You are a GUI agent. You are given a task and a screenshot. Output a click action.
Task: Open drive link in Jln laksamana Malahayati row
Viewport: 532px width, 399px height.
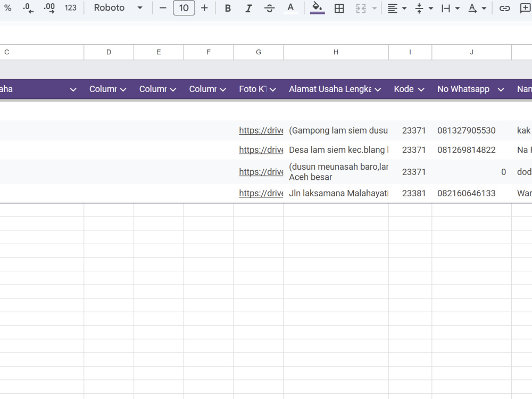tap(261, 193)
